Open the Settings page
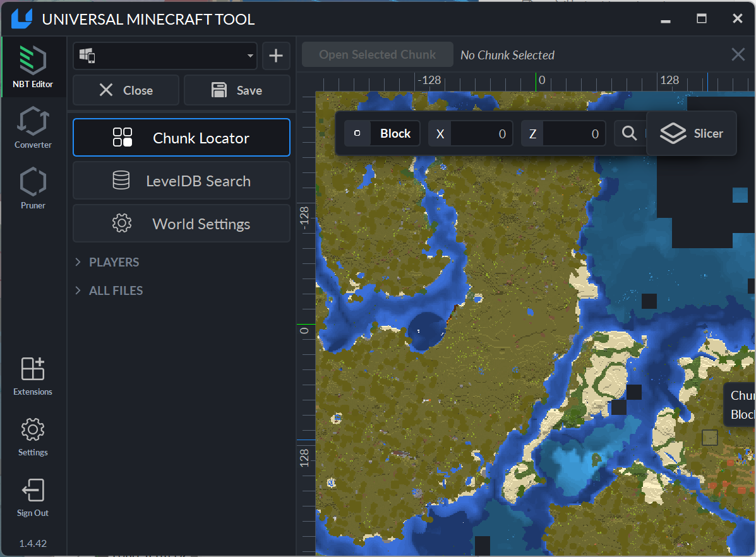This screenshot has width=756, height=557. coord(33,437)
